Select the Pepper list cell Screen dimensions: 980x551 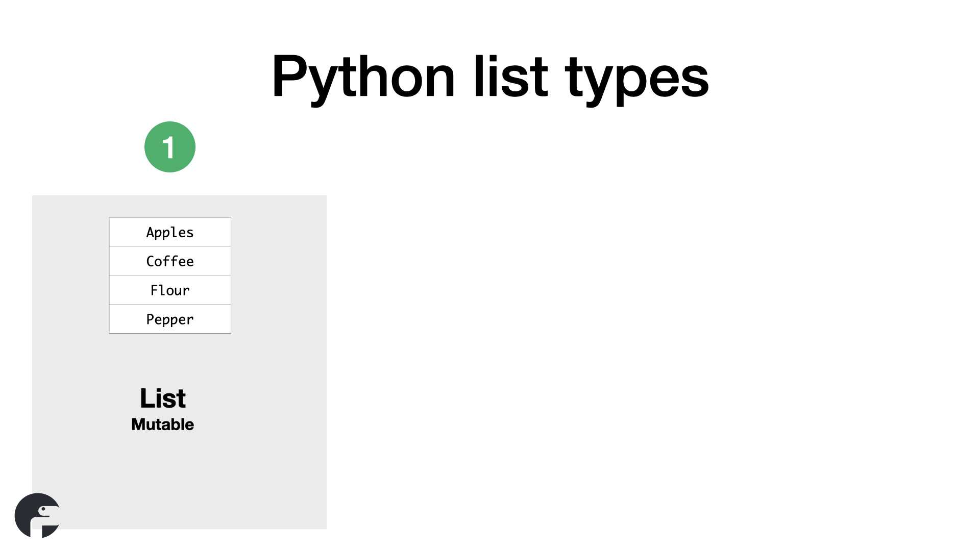(170, 319)
